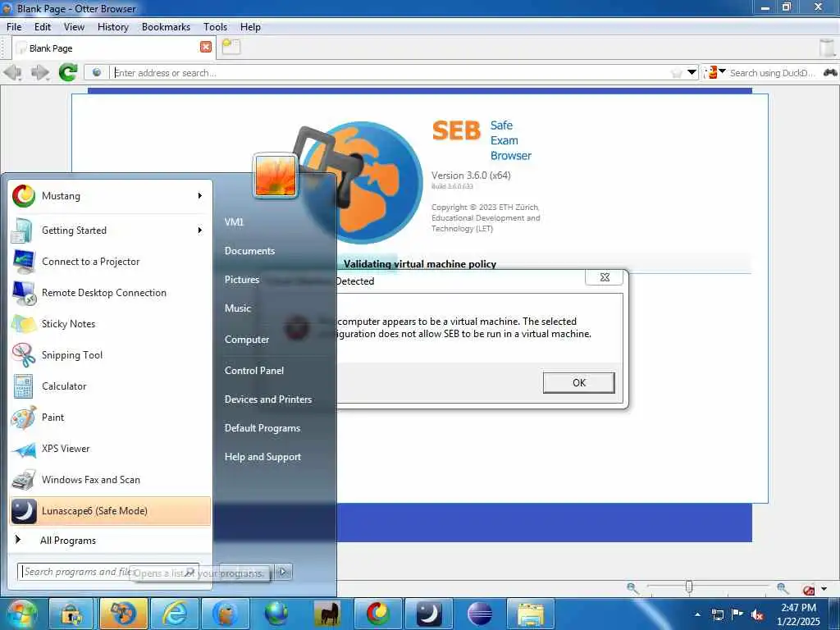
Task: Expand All Programs list
Action: (110, 540)
